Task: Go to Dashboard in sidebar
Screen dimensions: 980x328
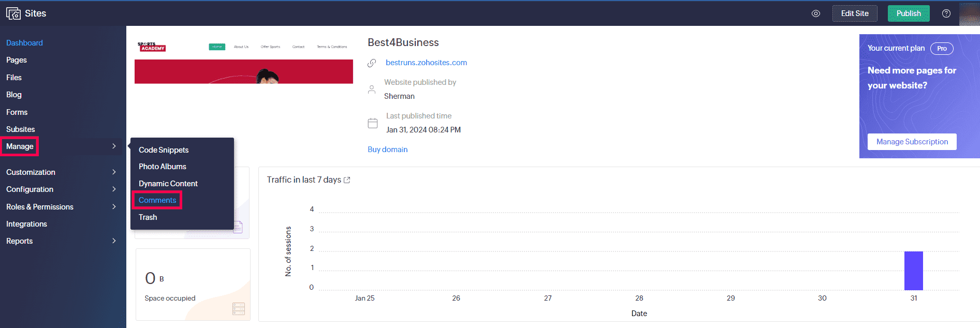Action: [x=24, y=43]
